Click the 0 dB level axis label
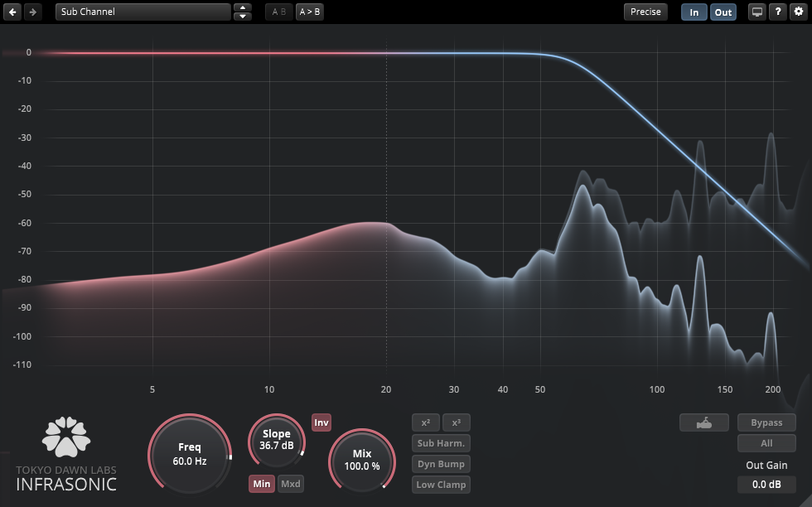Image resolution: width=812 pixels, height=507 pixels. pos(28,52)
